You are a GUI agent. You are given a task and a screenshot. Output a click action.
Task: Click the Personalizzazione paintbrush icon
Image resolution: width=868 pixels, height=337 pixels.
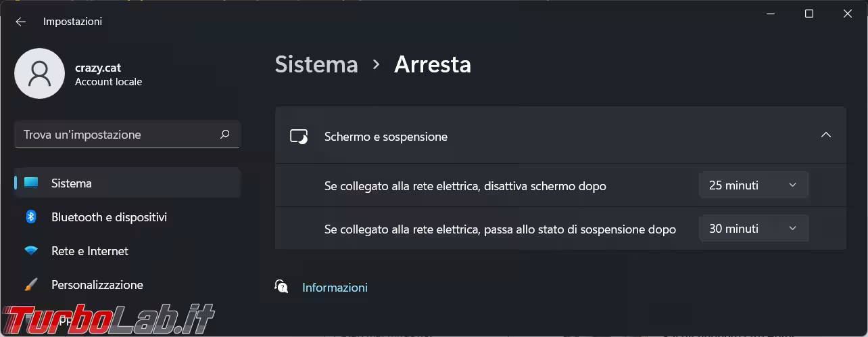(x=31, y=285)
